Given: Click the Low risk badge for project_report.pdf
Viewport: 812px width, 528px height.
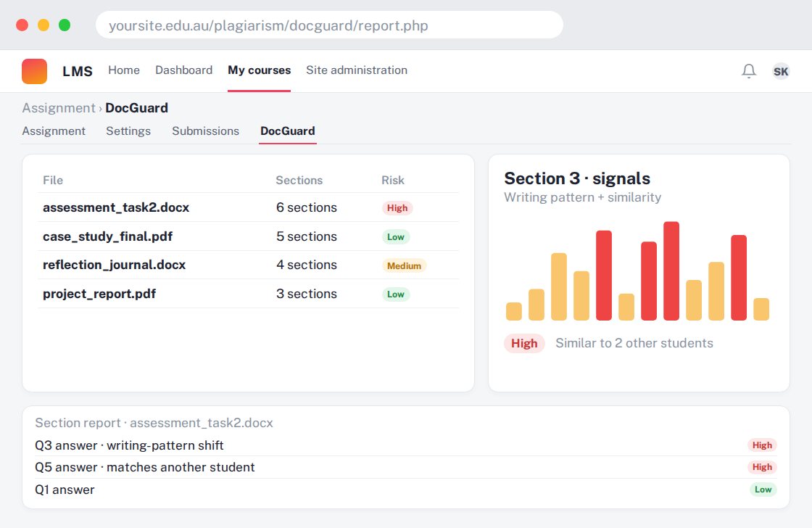Looking at the screenshot, I should pos(396,294).
